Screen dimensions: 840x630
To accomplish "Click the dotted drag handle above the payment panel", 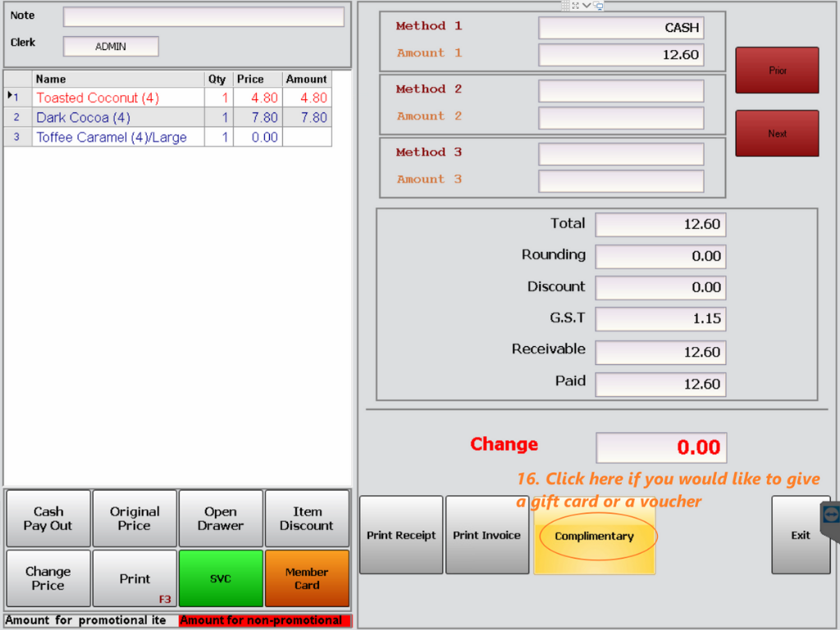I will (564, 6).
